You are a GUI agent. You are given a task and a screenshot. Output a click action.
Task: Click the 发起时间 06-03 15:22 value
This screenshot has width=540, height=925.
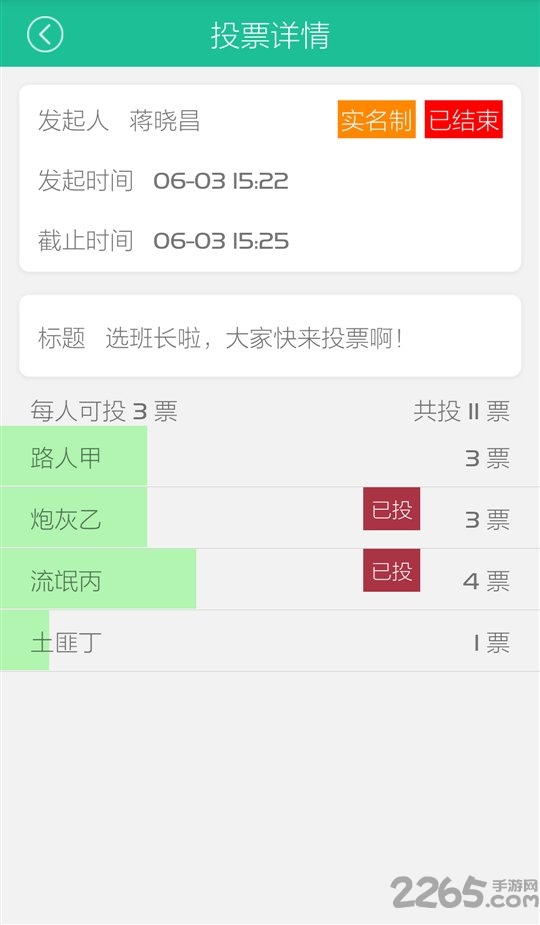point(221,181)
